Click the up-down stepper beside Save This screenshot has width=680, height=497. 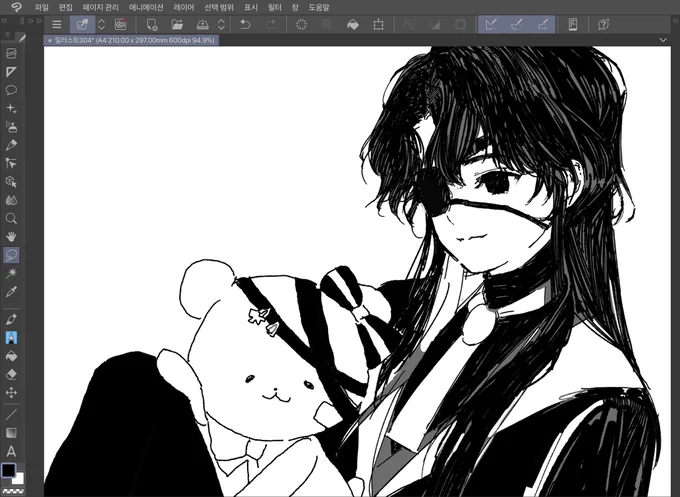pyautogui.click(x=221, y=25)
